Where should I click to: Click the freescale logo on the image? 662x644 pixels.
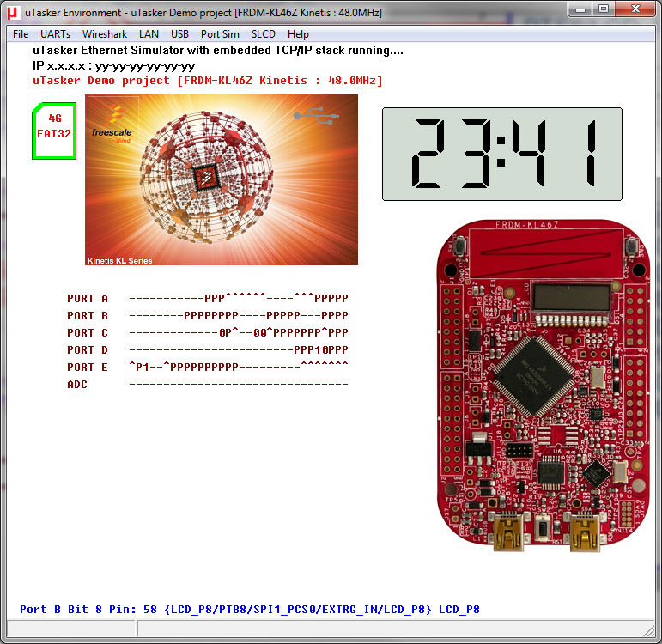click(x=112, y=125)
